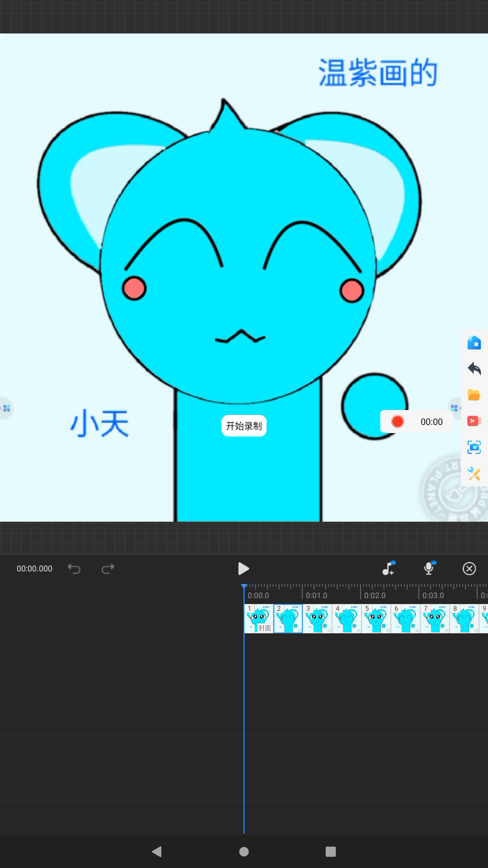488x868 pixels.
Task: Tap the home icon in floating sidebar
Action: [x=474, y=343]
